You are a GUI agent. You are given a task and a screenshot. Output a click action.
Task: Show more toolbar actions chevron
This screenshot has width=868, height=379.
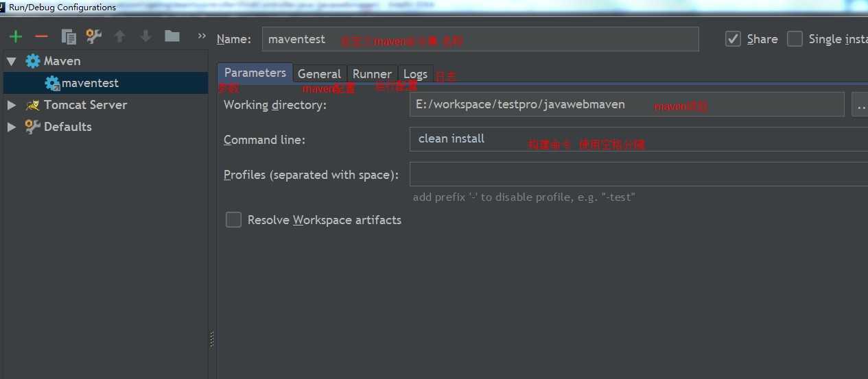(202, 36)
